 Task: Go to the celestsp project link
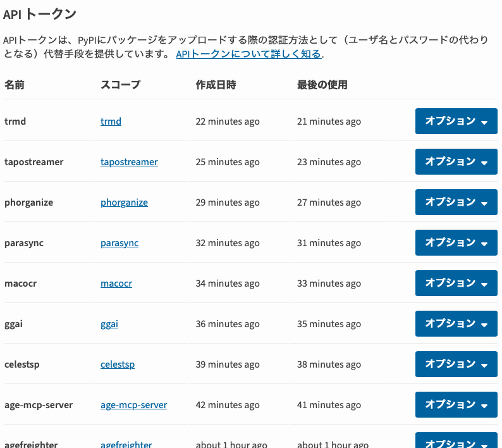tap(118, 364)
